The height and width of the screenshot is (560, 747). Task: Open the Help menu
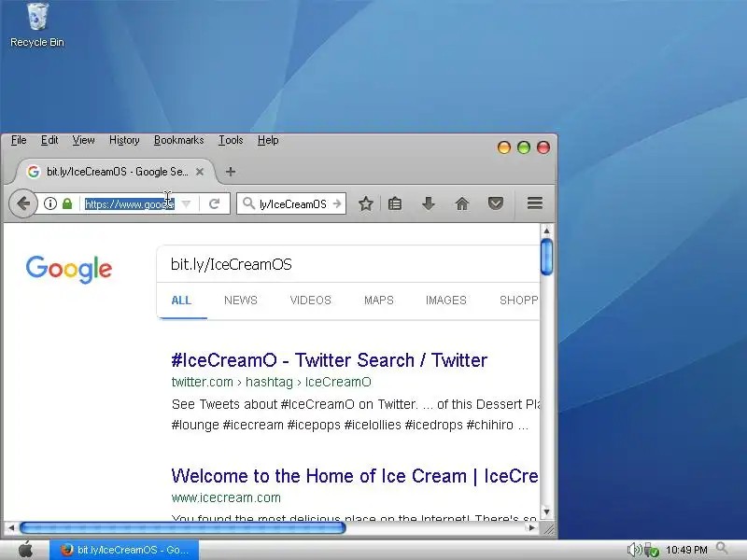pyautogui.click(x=268, y=140)
